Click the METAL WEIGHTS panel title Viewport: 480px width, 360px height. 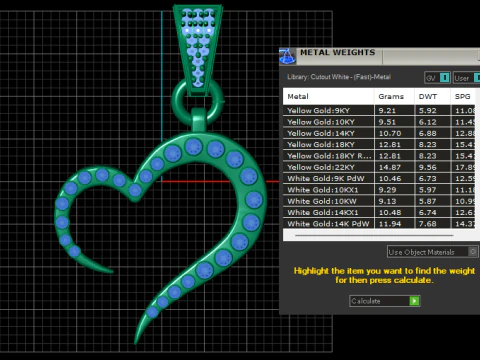click(x=337, y=52)
